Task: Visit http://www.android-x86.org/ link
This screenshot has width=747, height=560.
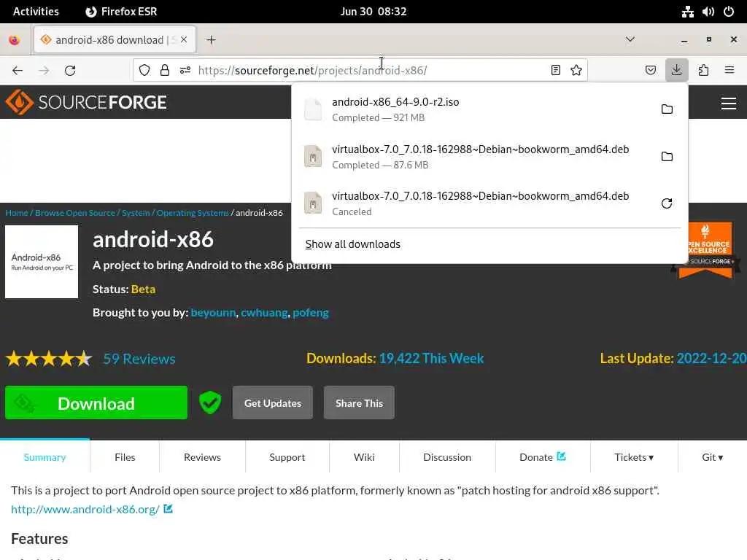Action: coord(85,509)
